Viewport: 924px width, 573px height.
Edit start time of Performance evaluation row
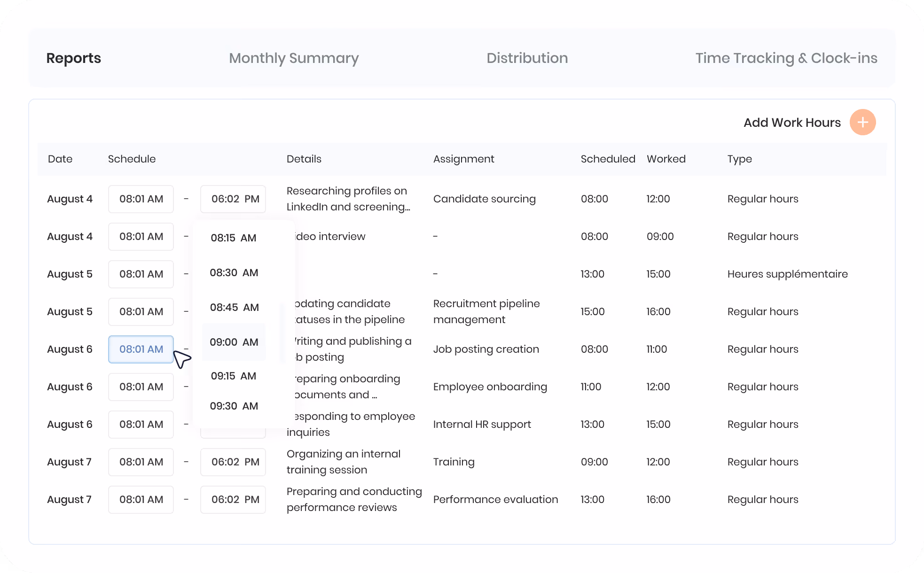141,499
